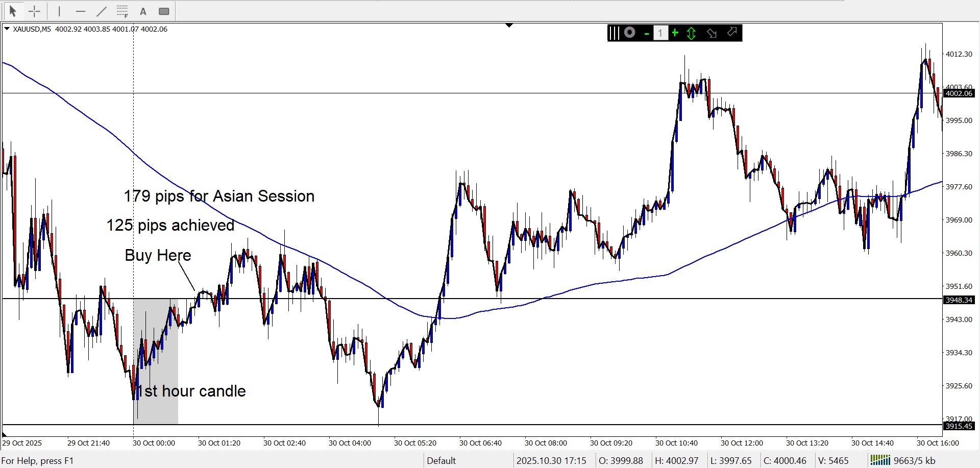Click the 3969.00 price scale value

pos(959,220)
